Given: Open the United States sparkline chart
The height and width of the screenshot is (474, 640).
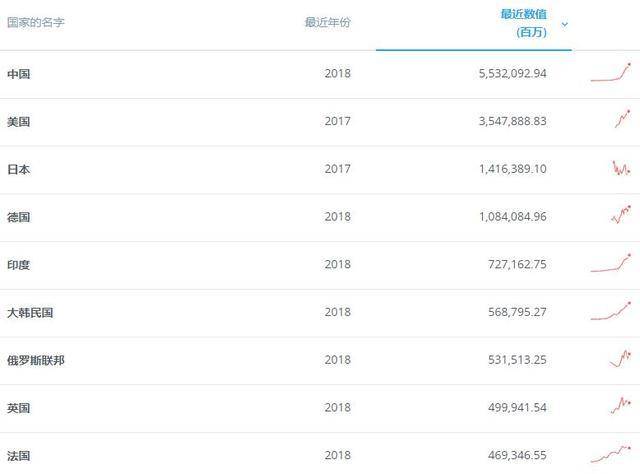Looking at the screenshot, I should coord(621,120).
